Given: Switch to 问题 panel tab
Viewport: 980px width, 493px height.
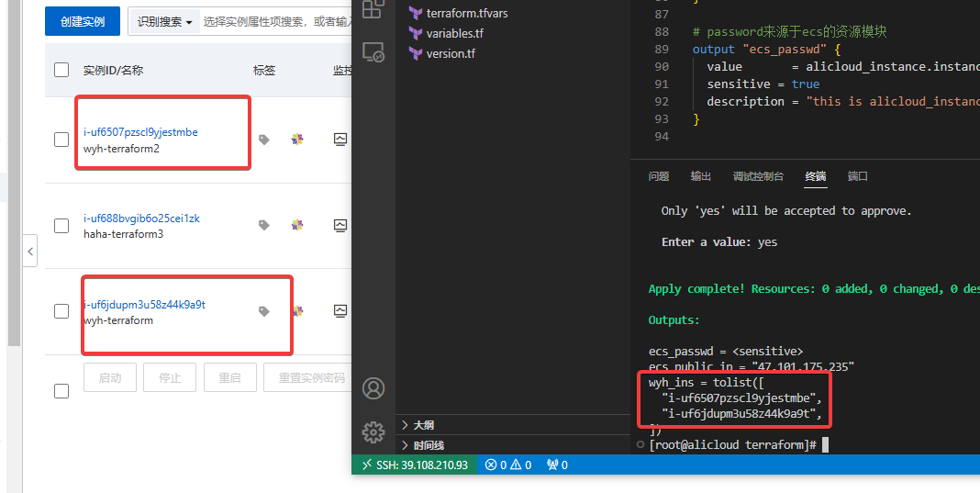Looking at the screenshot, I should coord(659,176).
